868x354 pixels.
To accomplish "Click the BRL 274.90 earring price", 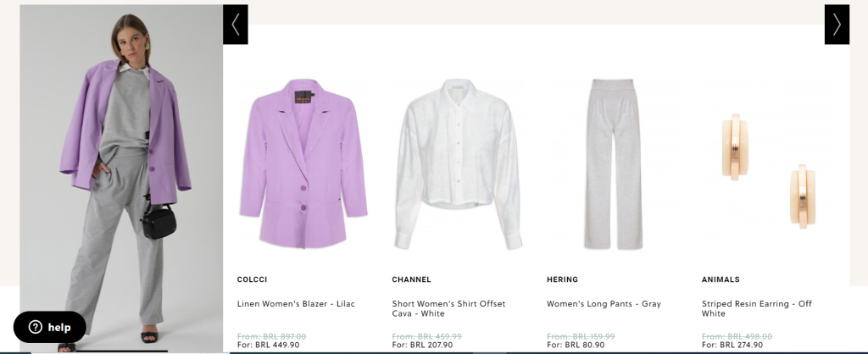I will (741, 345).
